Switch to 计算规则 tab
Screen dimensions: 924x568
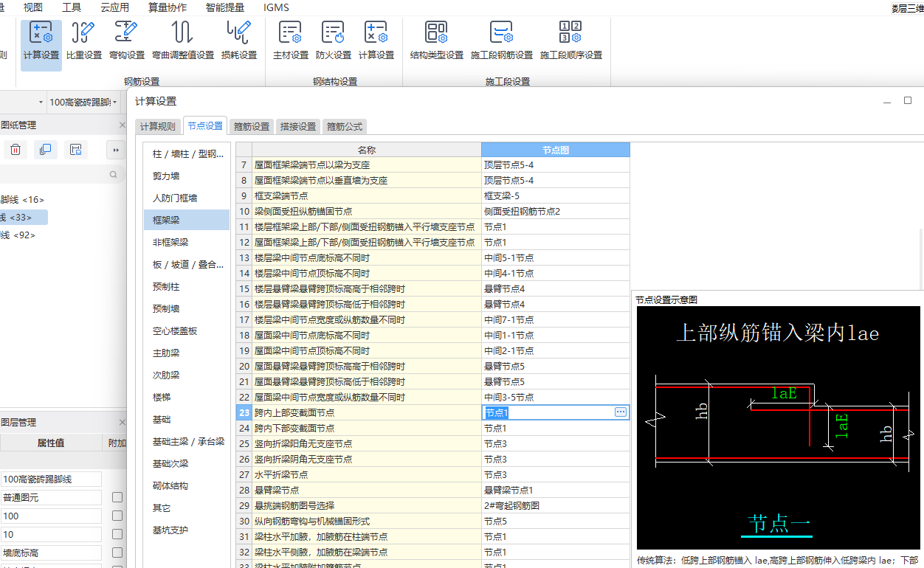(158, 126)
